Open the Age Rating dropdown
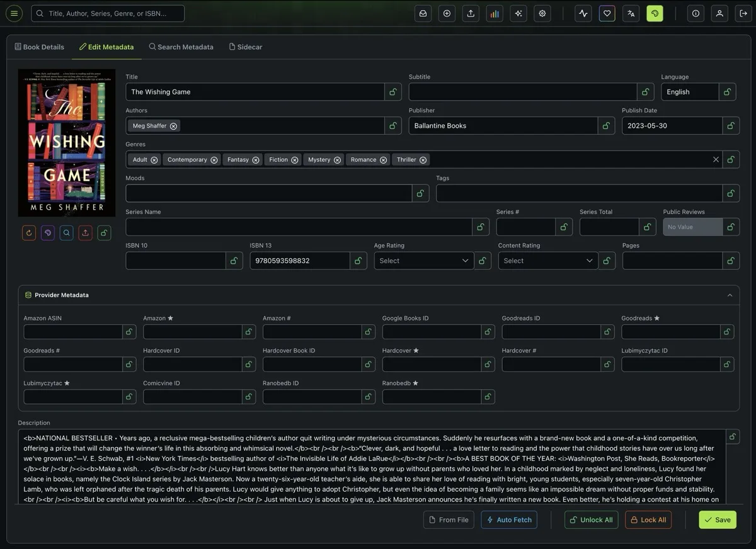 click(x=424, y=261)
